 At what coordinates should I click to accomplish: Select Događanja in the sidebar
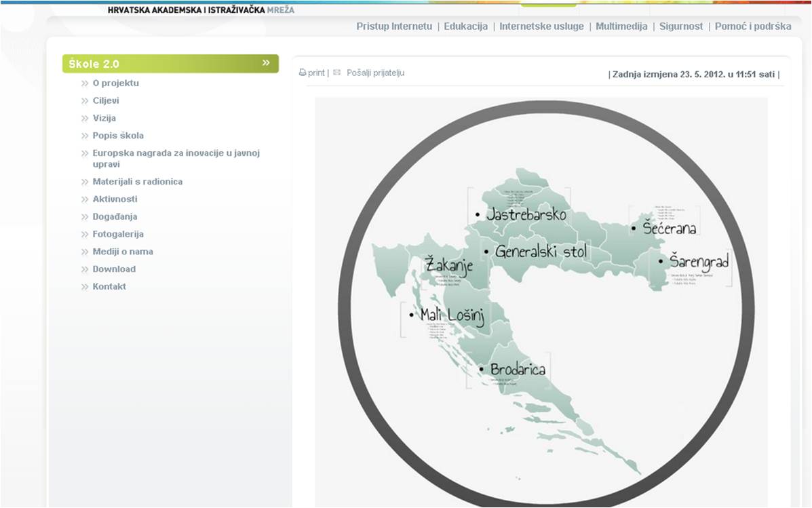[115, 217]
